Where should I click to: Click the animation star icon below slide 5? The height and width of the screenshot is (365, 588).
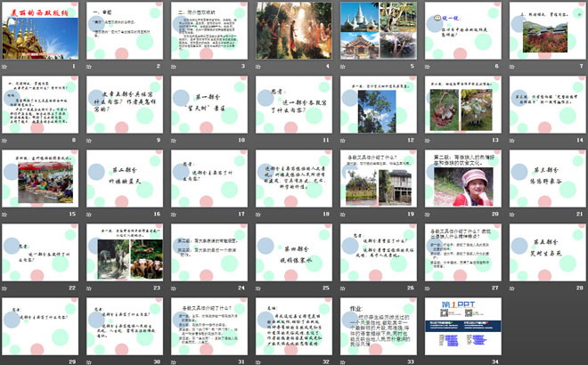click(x=343, y=67)
